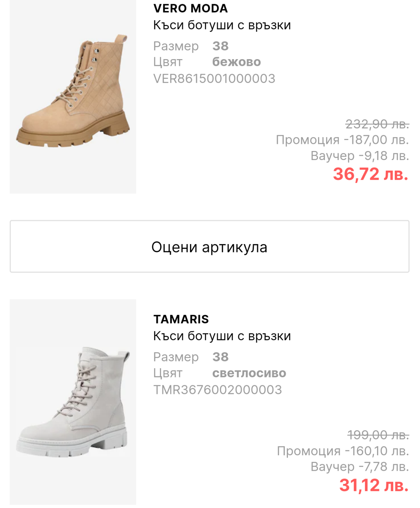
Task: Click the final price 36,72 лв.
Action: (370, 174)
